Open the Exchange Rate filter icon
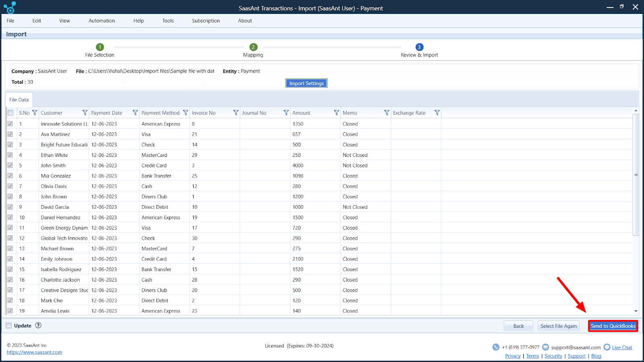644x362 pixels. click(437, 113)
